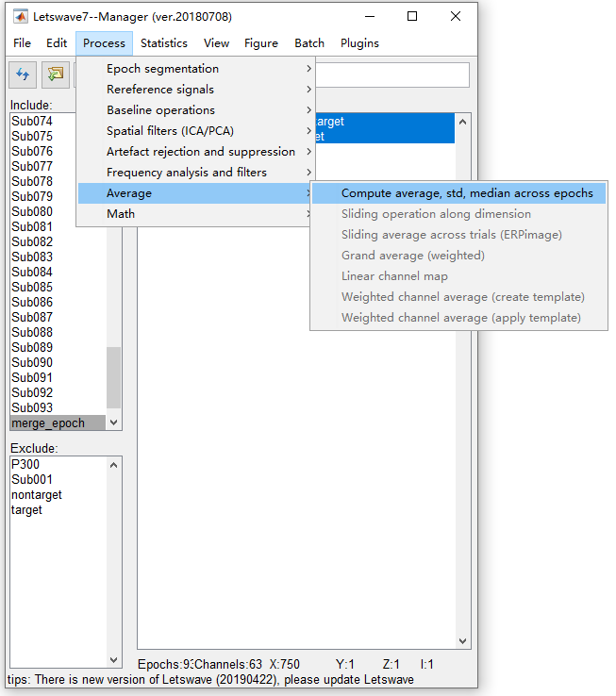The height and width of the screenshot is (696, 616).
Task: Choose Weighted channel average (create template)
Action: [x=458, y=297]
